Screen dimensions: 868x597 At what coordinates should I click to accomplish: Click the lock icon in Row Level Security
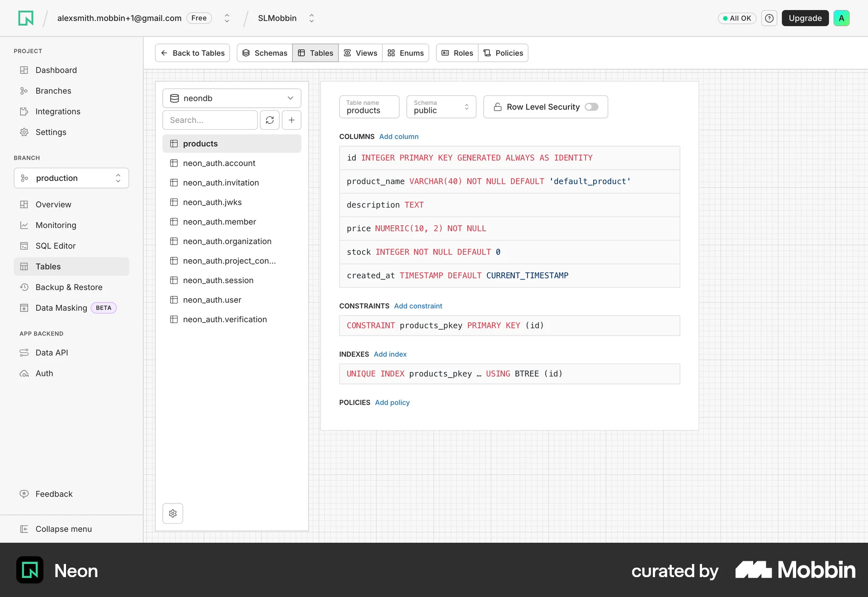click(497, 107)
